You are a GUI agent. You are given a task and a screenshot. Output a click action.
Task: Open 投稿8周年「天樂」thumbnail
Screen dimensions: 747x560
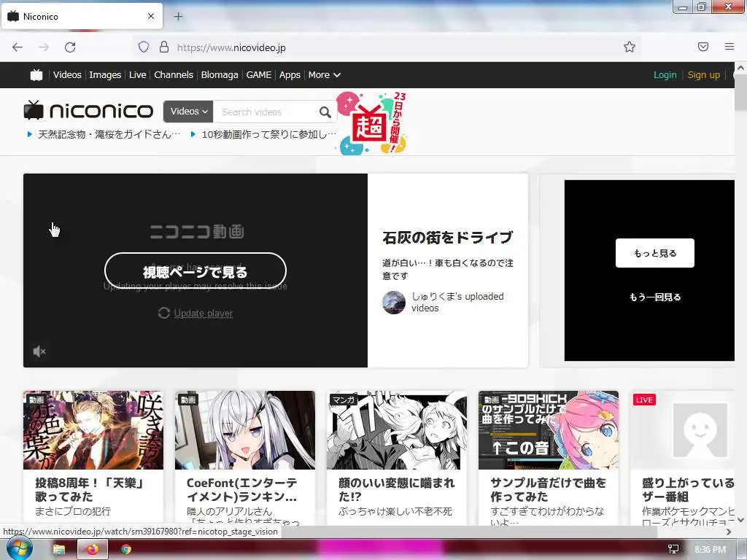(93, 430)
